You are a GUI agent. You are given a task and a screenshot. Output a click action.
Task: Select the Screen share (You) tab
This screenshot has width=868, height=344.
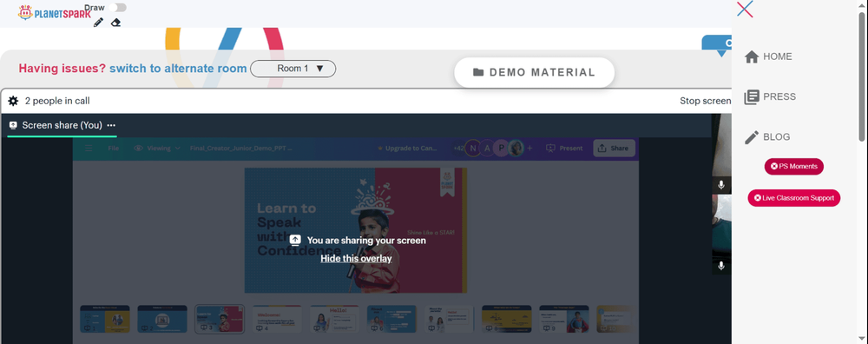(62, 126)
